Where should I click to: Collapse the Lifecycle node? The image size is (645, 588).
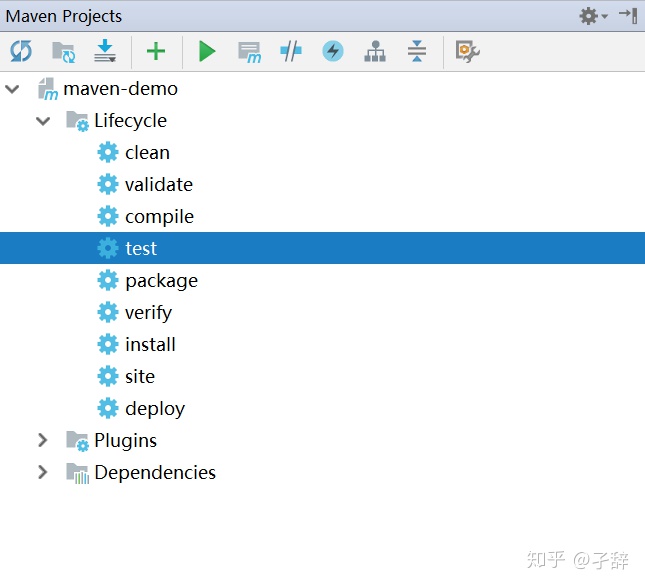point(43,121)
